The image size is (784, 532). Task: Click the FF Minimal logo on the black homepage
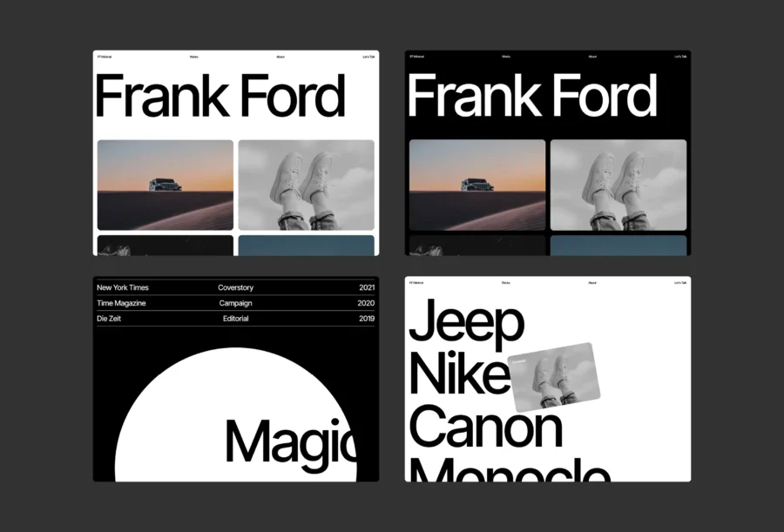click(x=417, y=56)
